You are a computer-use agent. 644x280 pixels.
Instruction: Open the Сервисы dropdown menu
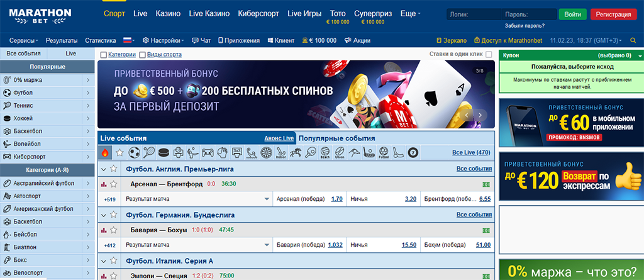pos(24,40)
